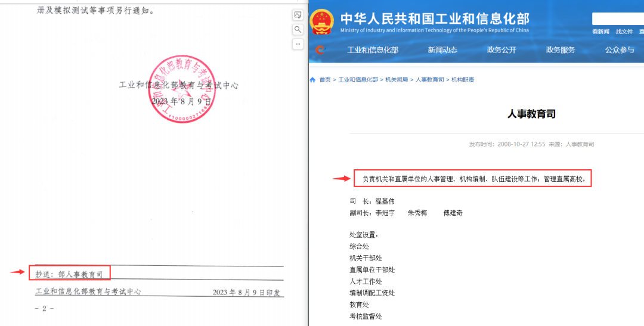The width and height of the screenshot is (644, 326).
Task: Click the 来源：人事教育司 source text
Action: point(572,144)
